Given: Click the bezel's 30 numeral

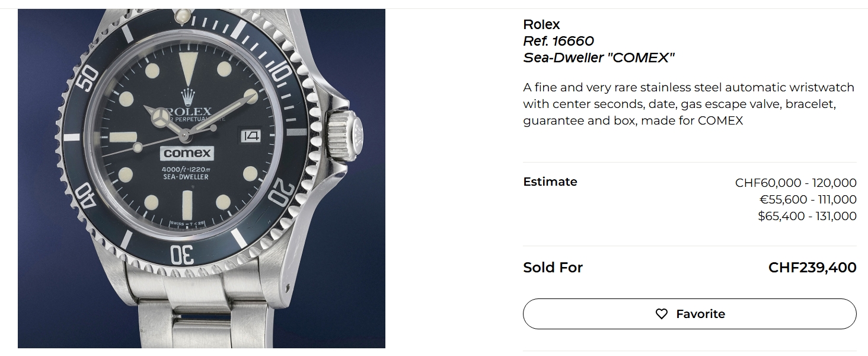Looking at the screenshot, I should tap(182, 254).
